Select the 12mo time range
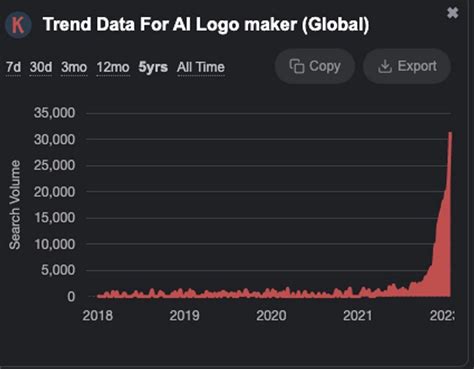 tap(113, 67)
